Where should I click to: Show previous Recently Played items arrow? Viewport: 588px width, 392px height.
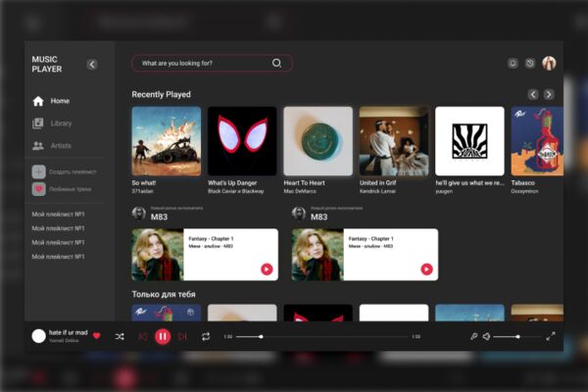pos(533,94)
